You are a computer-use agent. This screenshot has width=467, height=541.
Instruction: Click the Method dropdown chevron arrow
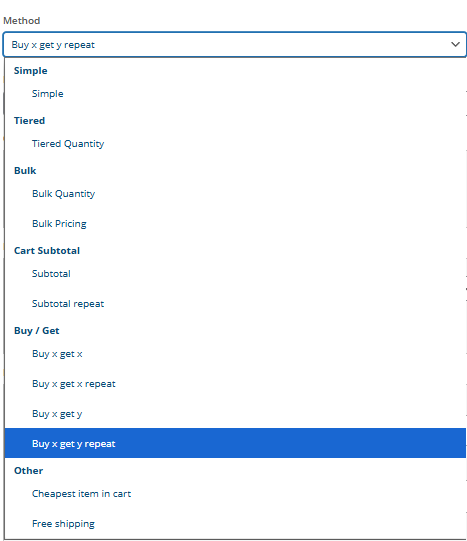(455, 45)
